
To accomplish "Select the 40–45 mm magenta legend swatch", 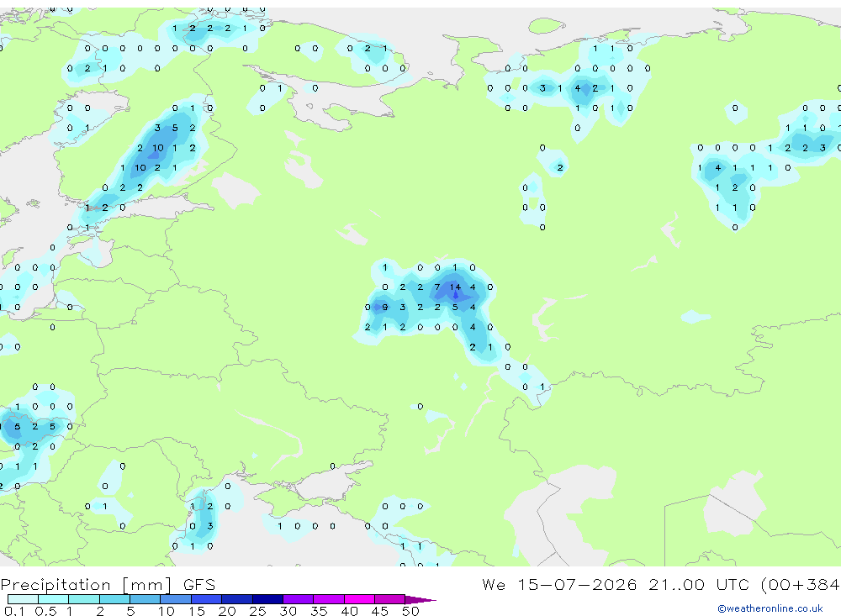I will [359, 599].
